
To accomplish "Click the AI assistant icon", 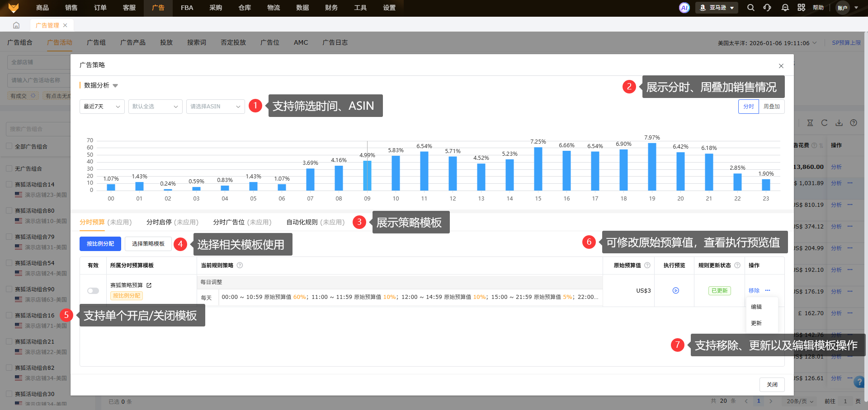I will [684, 8].
